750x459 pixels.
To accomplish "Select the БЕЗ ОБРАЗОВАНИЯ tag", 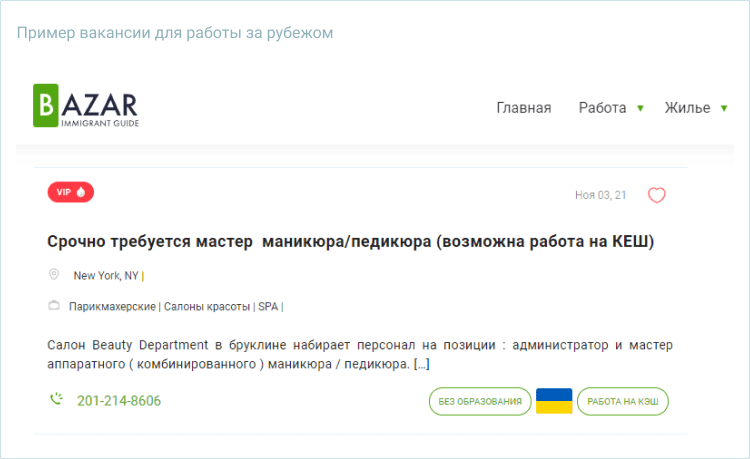I will [480, 401].
